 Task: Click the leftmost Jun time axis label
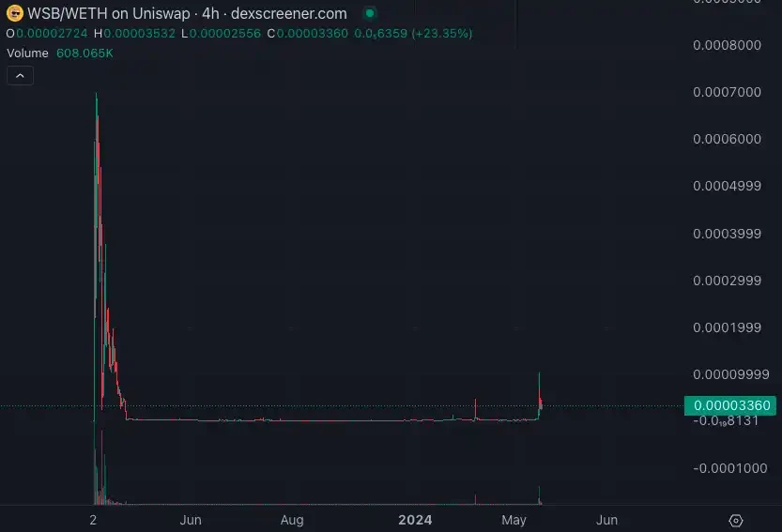191,520
